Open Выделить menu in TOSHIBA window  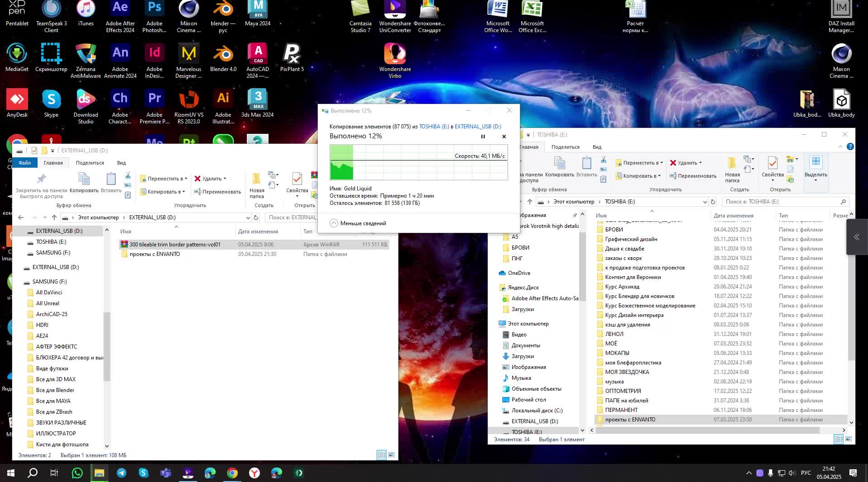[x=816, y=170]
